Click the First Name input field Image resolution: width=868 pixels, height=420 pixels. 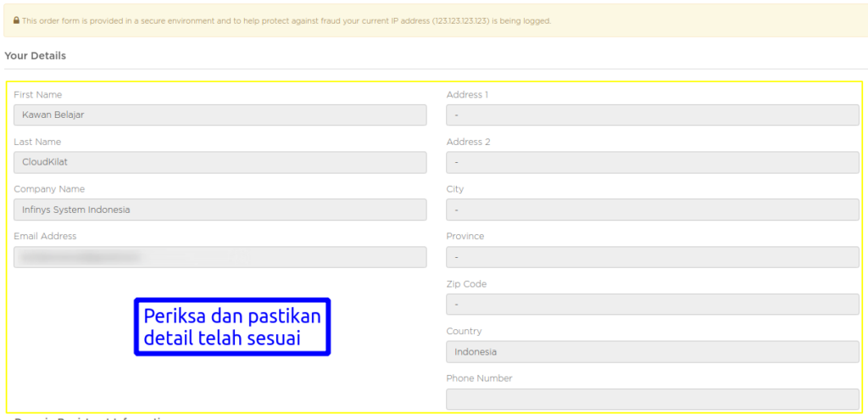coord(220,115)
